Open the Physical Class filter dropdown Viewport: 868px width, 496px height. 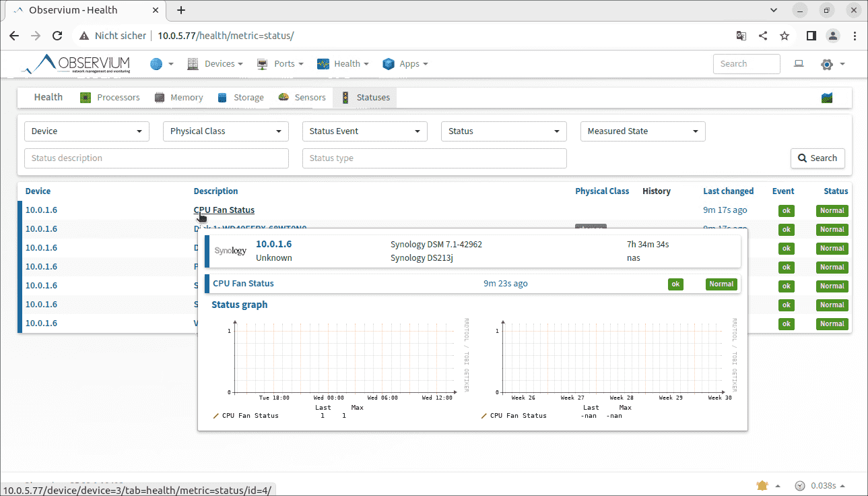click(x=226, y=131)
